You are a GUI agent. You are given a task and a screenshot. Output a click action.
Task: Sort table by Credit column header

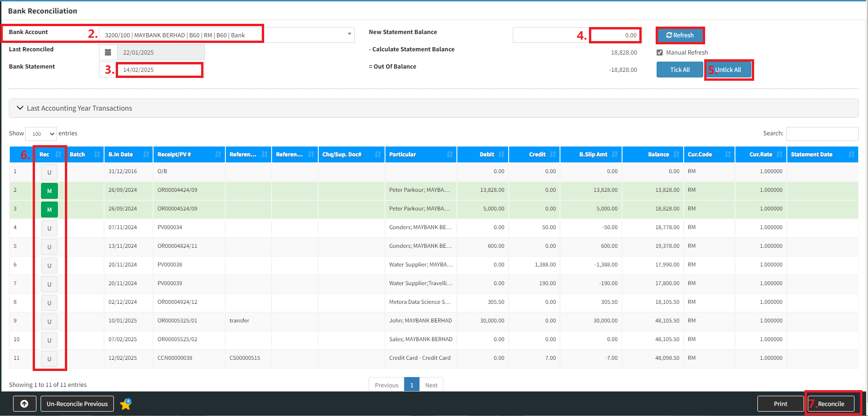pos(537,154)
